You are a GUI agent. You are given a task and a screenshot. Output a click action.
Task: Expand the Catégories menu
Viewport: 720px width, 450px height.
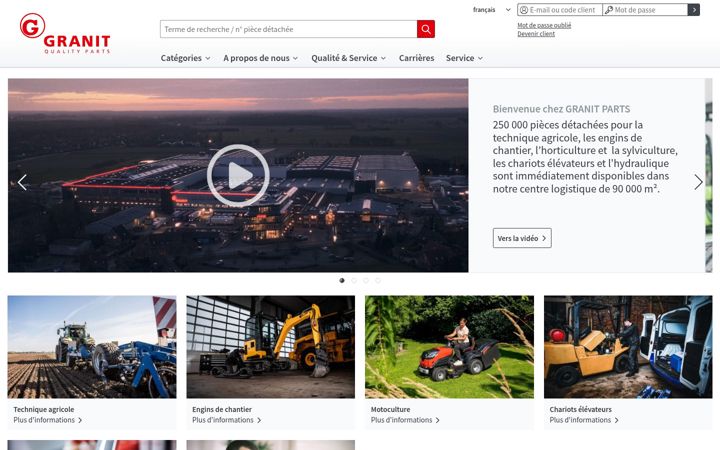click(186, 58)
